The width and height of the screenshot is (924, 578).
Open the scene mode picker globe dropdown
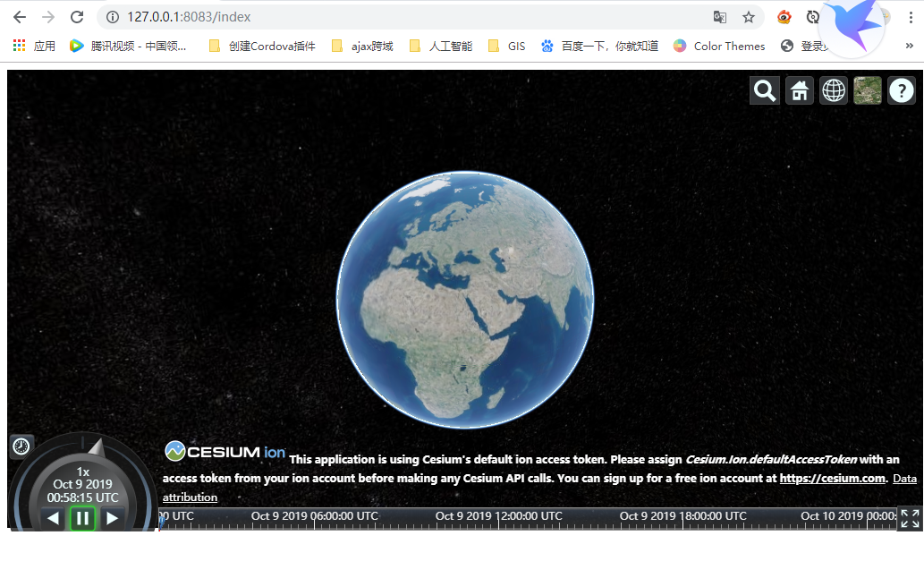(833, 90)
